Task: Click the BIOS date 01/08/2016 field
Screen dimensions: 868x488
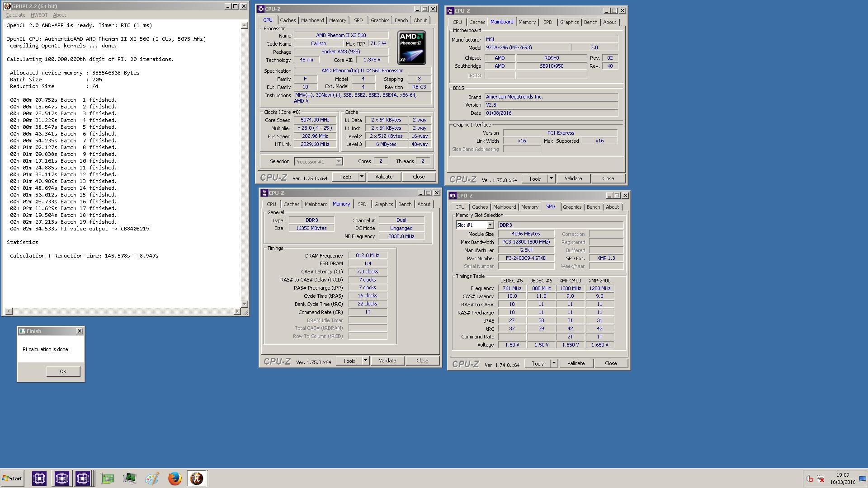Action: (x=551, y=113)
